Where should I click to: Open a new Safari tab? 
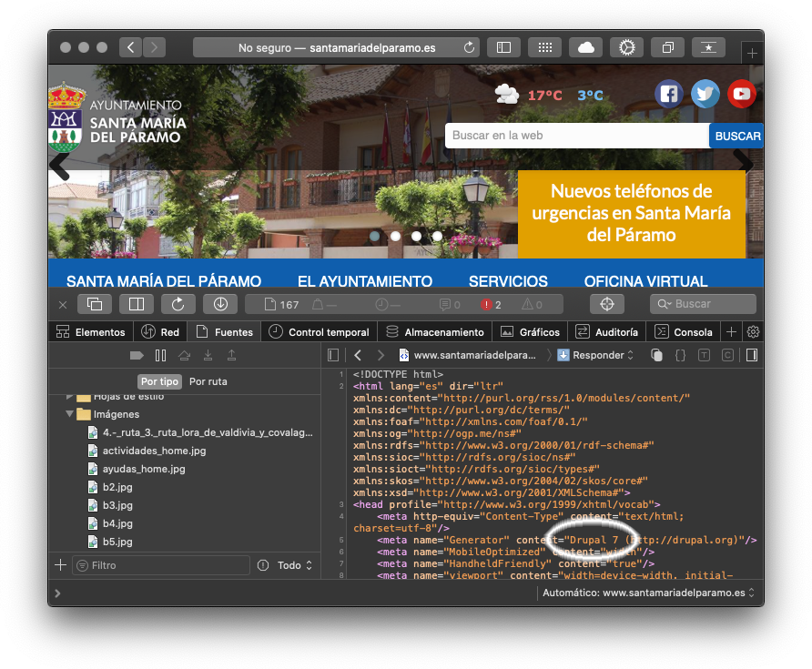tap(752, 53)
